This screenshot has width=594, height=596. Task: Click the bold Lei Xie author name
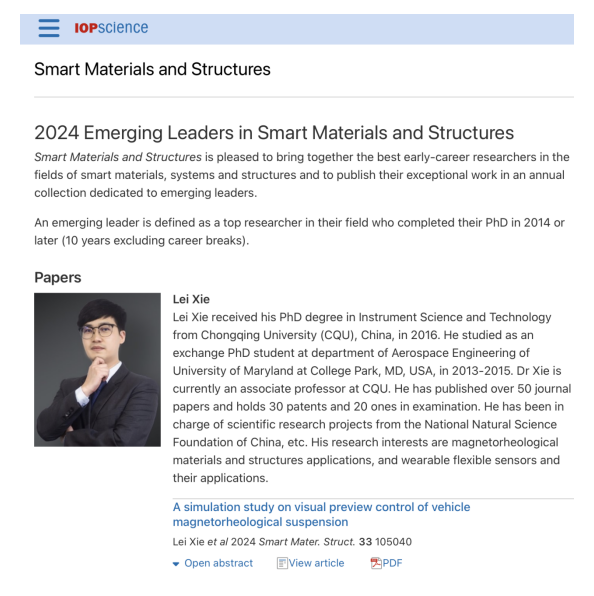pyautogui.click(x=191, y=299)
